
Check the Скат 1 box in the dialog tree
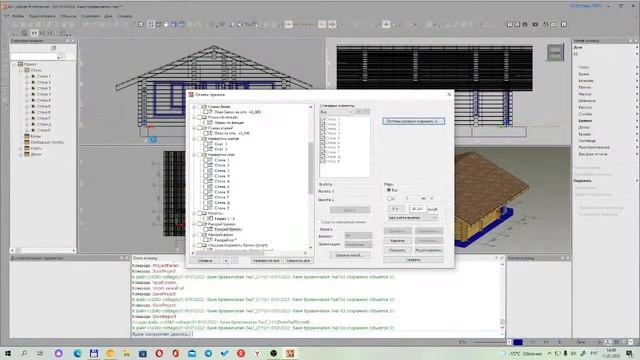pyautogui.click(x=206, y=144)
